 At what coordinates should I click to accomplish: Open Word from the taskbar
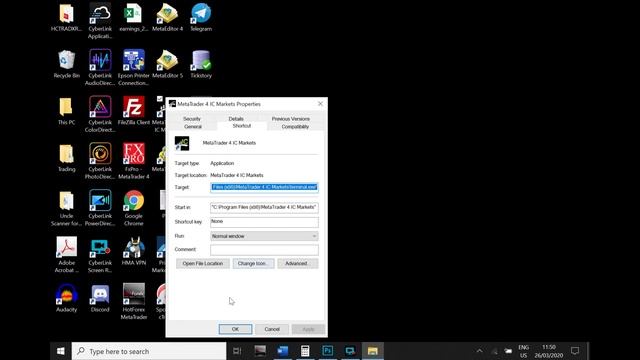point(282,351)
